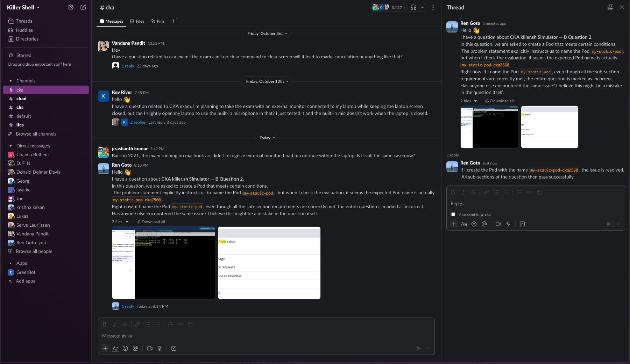Record audio clip in channel composer
Image resolution: width=630 pixels, height=364 pixels.
point(160,348)
